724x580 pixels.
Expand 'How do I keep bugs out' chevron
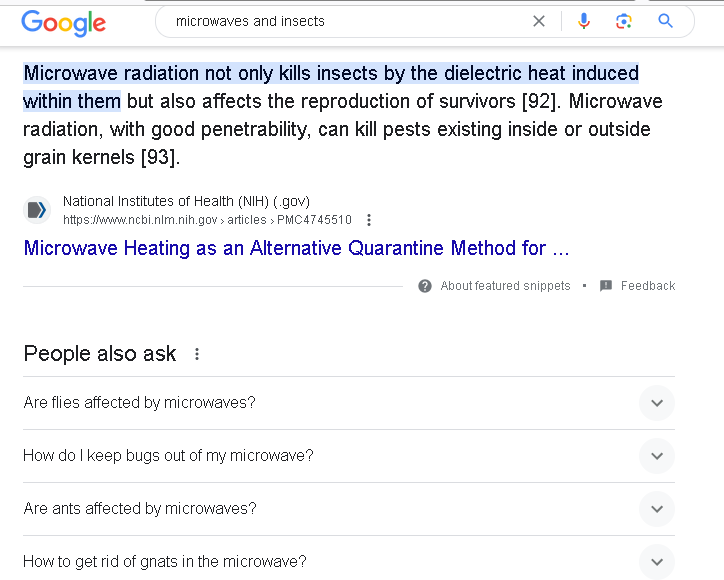(657, 456)
